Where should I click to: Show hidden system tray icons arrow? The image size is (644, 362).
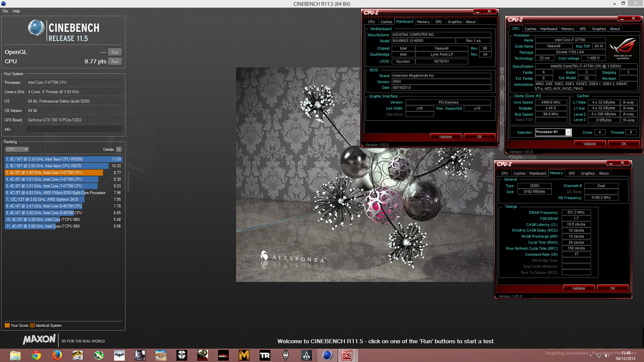[x=591, y=355]
